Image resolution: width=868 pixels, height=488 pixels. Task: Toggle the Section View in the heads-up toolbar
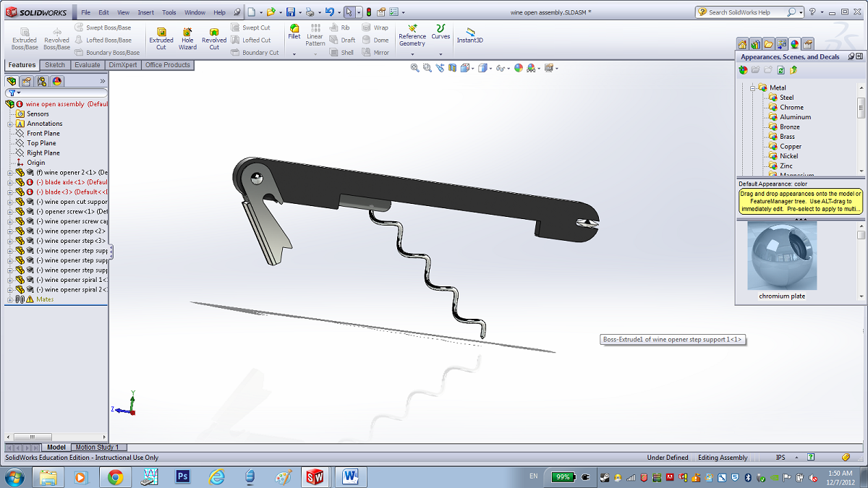tap(452, 67)
